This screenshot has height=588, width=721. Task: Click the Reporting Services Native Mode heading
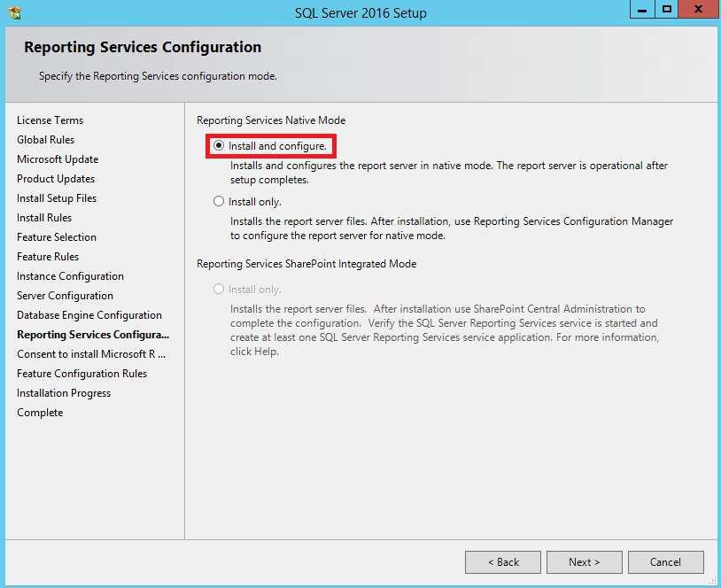tap(271, 120)
